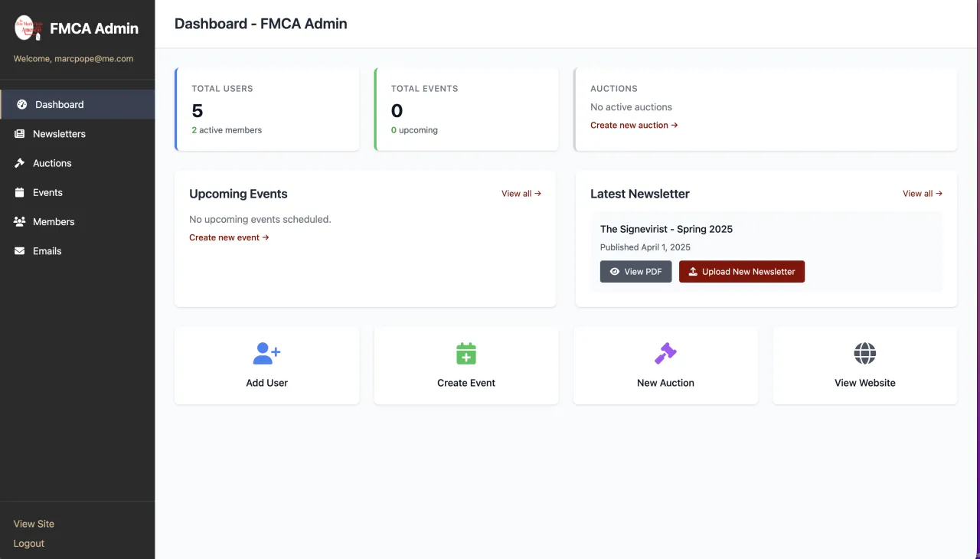980x559 pixels.
Task: Click the green Create Event calendar icon
Action: click(x=466, y=353)
